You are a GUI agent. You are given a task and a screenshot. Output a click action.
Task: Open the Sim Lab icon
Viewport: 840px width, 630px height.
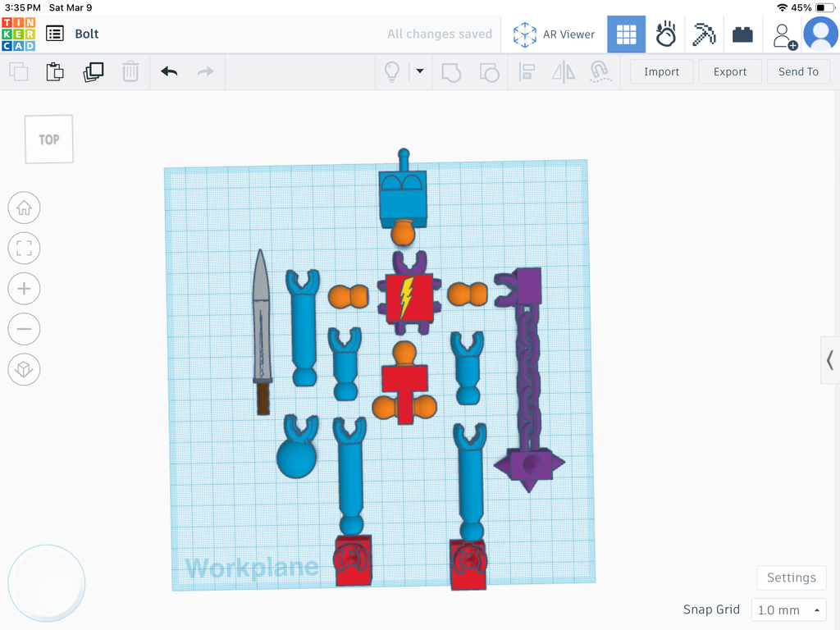pos(665,34)
